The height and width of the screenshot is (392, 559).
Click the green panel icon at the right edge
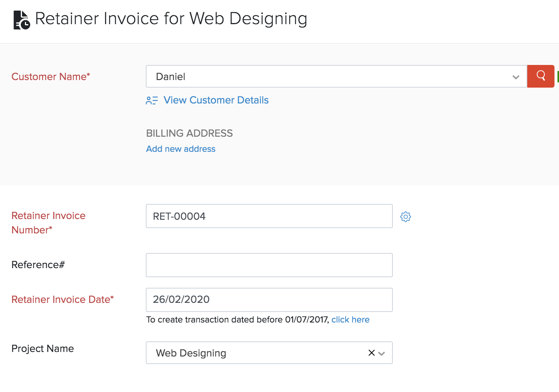(x=558, y=76)
